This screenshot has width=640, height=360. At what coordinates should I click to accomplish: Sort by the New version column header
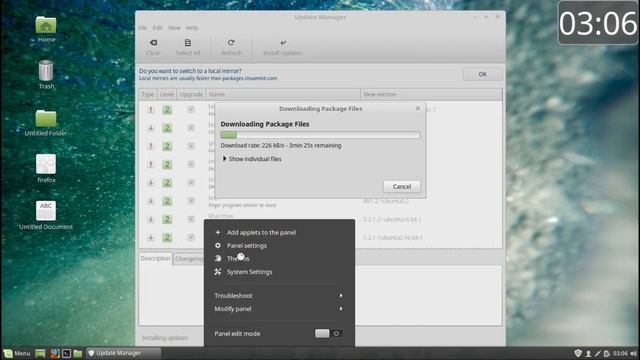(x=431, y=94)
